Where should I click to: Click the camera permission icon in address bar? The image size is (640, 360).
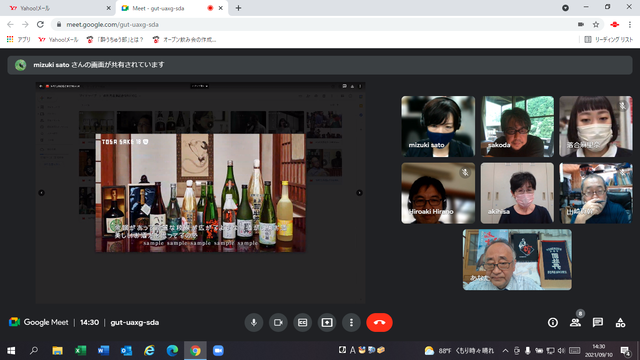coord(581,24)
